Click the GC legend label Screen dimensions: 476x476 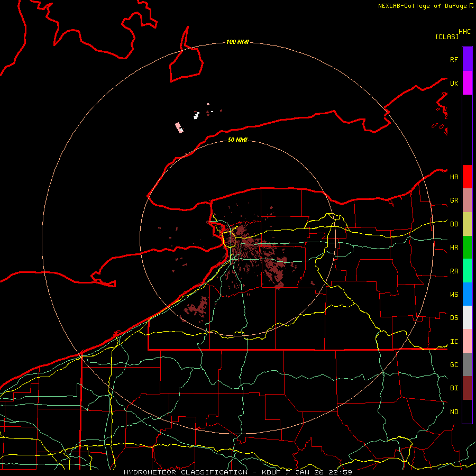pyautogui.click(x=454, y=364)
